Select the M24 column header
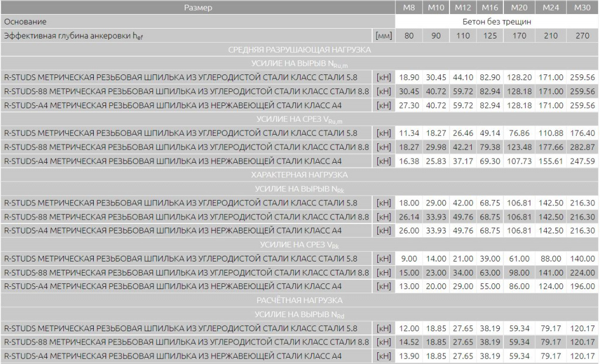The image size is (600, 364). pyautogui.click(x=551, y=8)
